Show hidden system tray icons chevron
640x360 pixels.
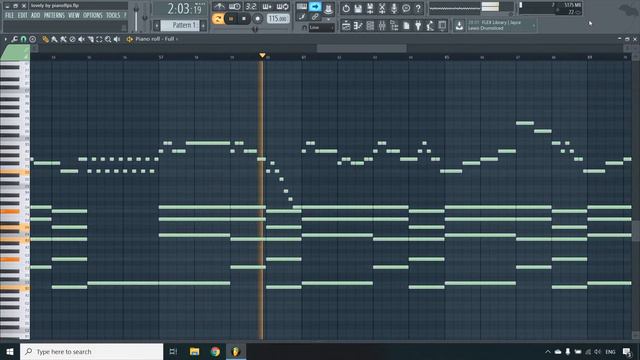coord(548,351)
